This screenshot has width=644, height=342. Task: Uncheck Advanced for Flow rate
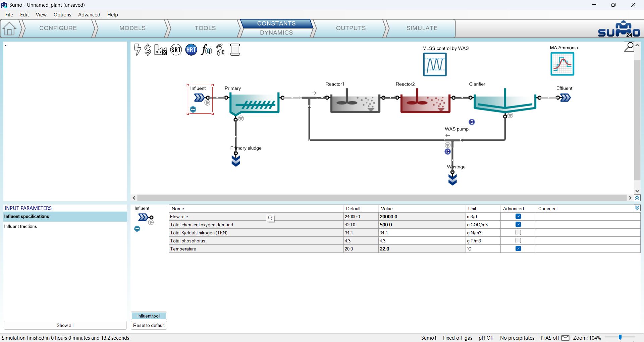pos(518,217)
